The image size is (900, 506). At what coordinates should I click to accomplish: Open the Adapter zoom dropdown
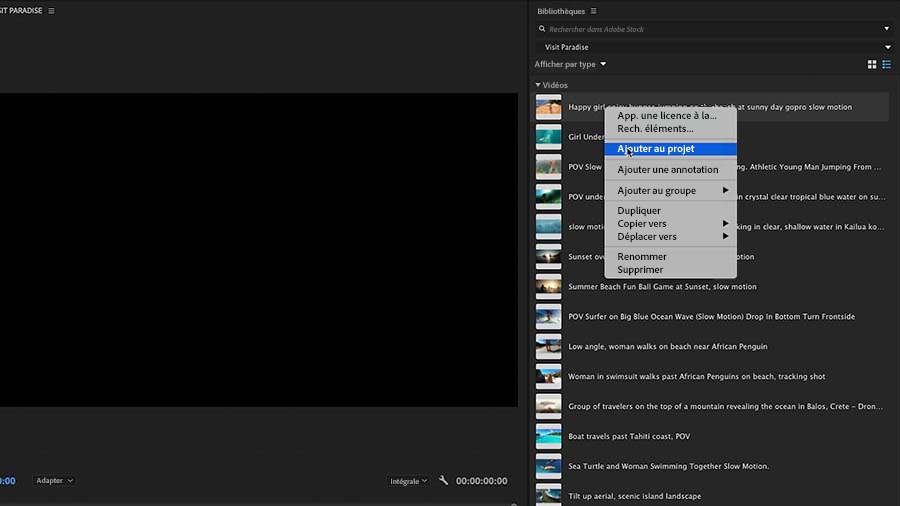click(x=55, y=480)
